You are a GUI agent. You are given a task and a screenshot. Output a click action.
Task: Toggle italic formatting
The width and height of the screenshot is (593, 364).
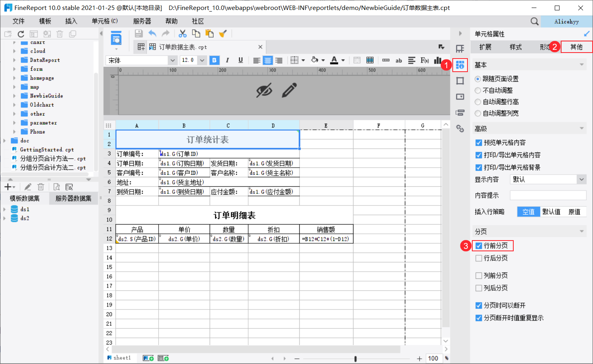pos(227,60)
